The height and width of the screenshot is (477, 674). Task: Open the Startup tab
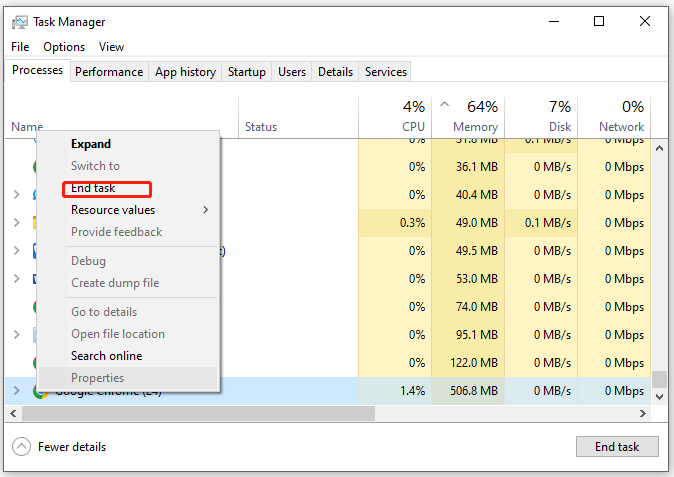pos(247,72)
